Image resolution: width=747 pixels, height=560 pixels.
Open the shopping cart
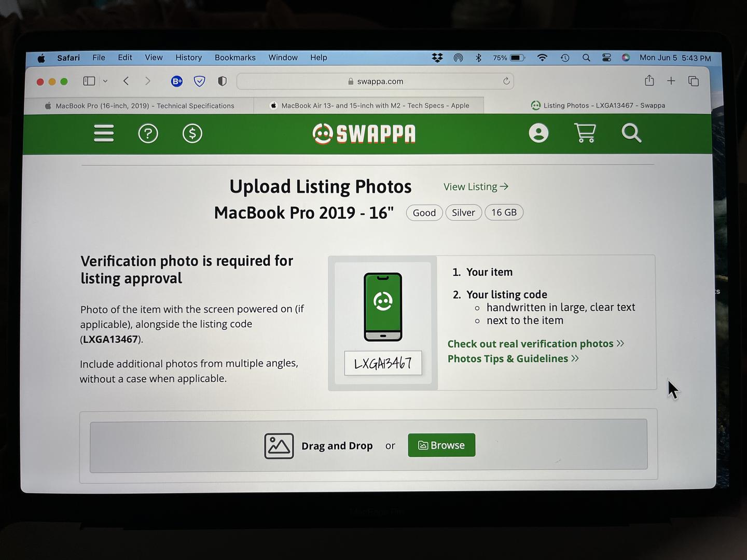pos(585,133)
